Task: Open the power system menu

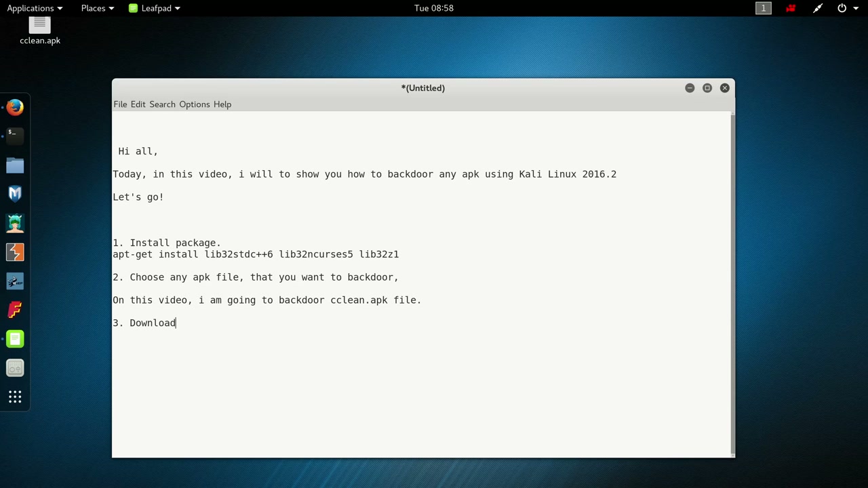Action: point(848,8)
